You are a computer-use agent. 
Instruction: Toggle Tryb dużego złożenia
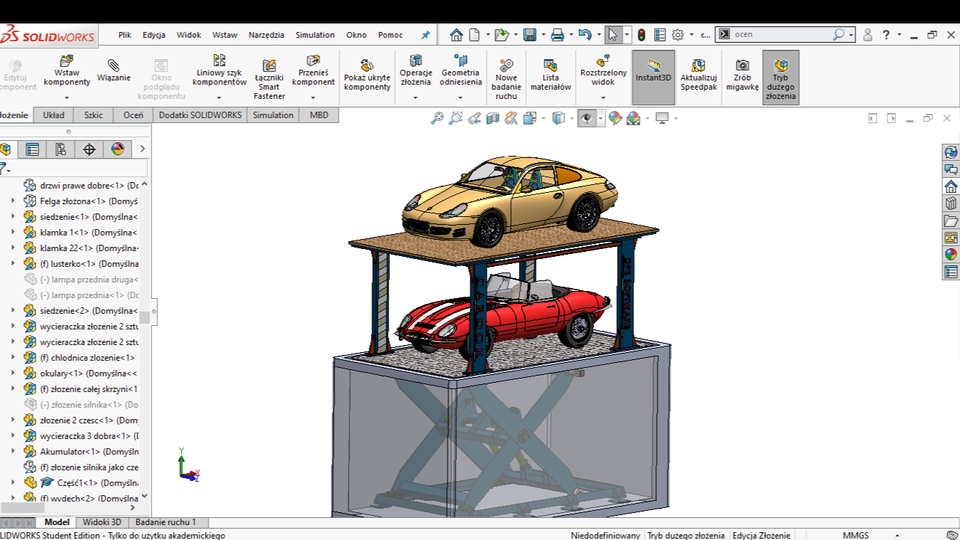point(781,77)
